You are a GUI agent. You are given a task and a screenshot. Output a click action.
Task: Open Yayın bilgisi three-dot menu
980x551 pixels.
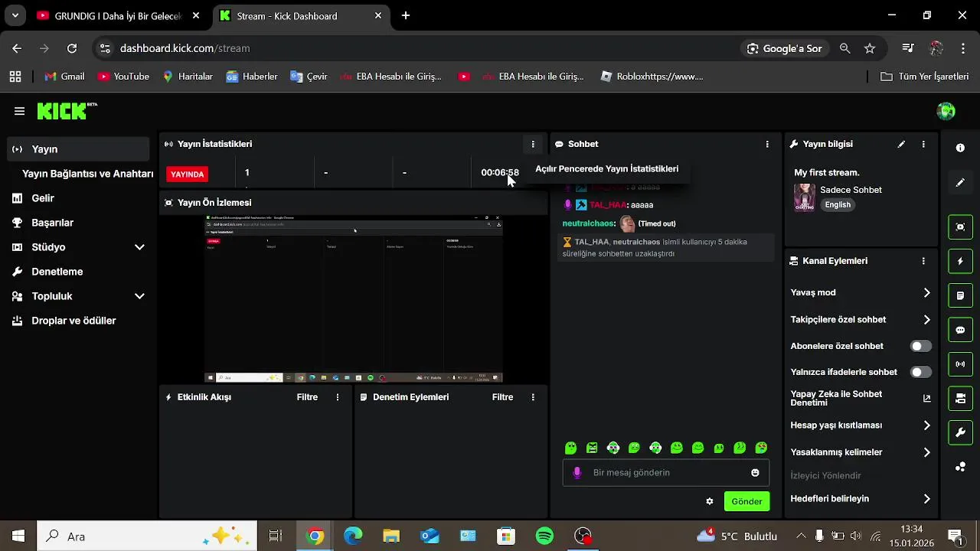(x=923, y=144)
